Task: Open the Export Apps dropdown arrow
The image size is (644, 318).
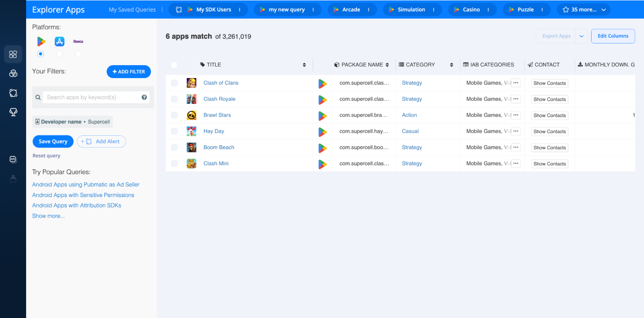Action: tap(582, 36)
